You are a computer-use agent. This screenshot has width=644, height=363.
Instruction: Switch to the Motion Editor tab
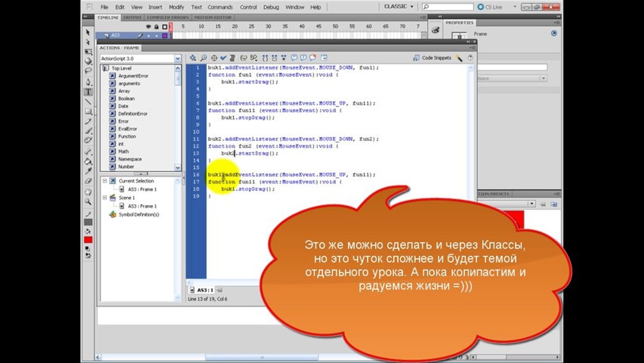point(213,18)
